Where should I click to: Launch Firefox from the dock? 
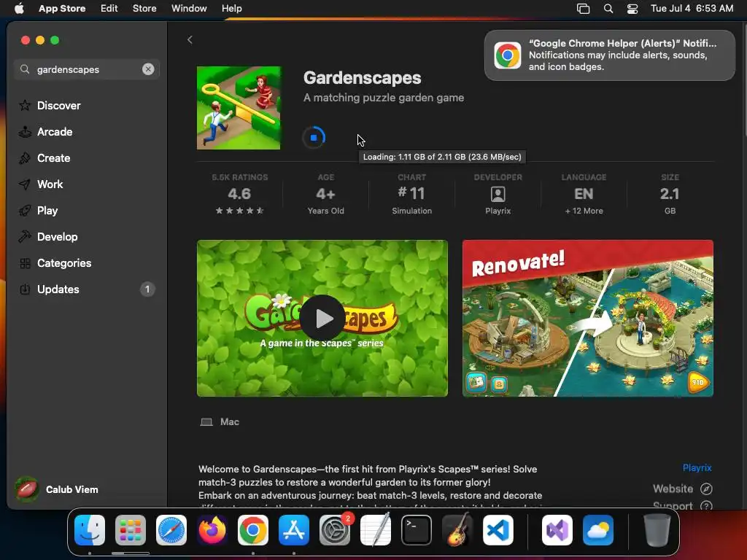click(x=212, y=530)
